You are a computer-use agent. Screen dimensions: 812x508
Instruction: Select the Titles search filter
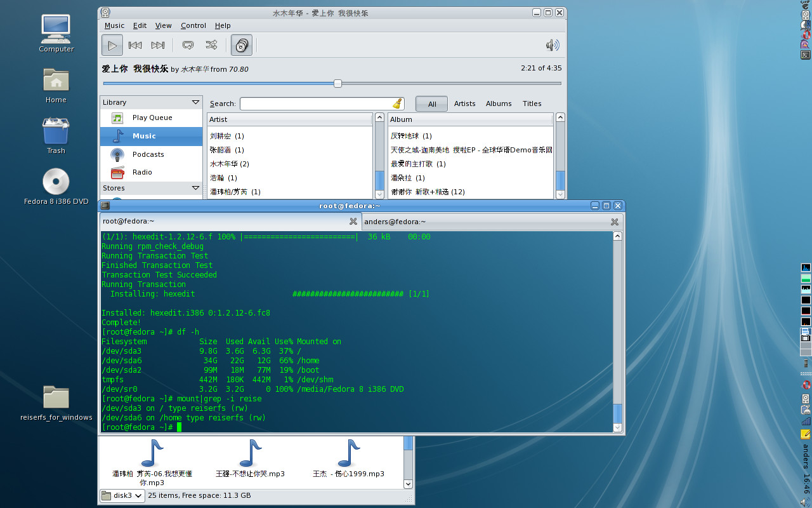pyautogui.click(x=532, y=104)
